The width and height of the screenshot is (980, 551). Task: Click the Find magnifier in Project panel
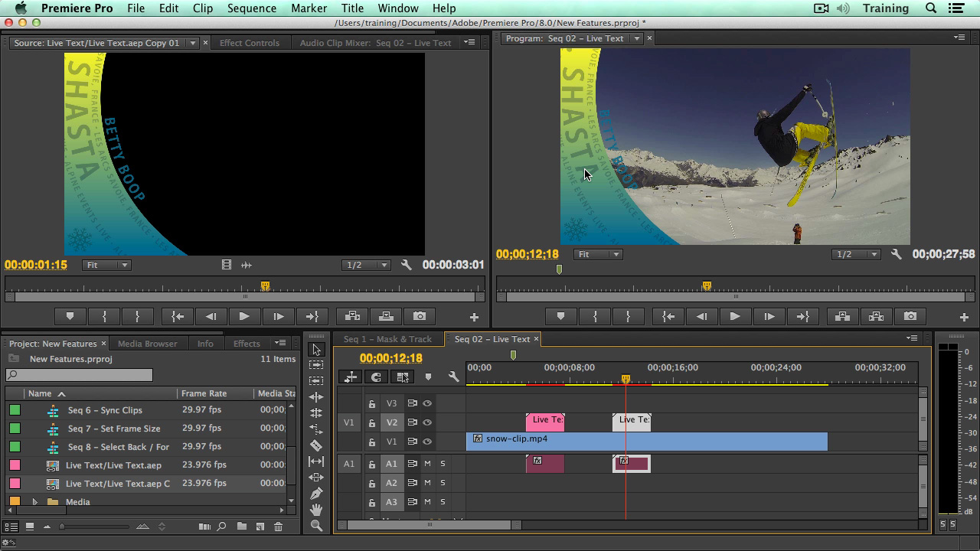coord(221,527)
